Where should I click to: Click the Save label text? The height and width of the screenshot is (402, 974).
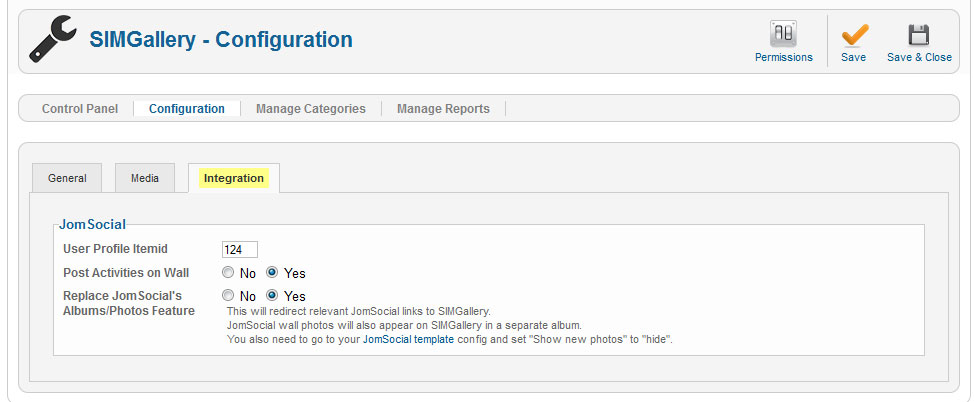point(853,57)
